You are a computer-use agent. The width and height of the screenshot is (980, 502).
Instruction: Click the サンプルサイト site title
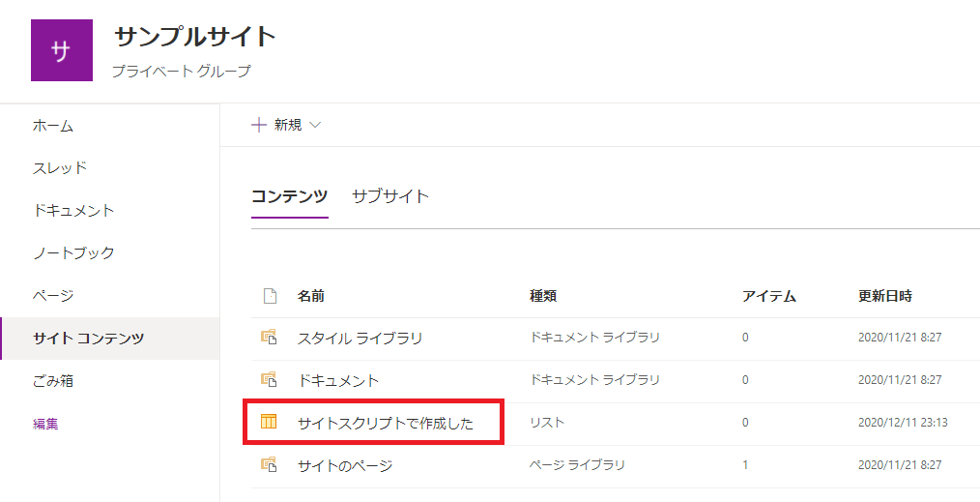(x=195, y=38)
